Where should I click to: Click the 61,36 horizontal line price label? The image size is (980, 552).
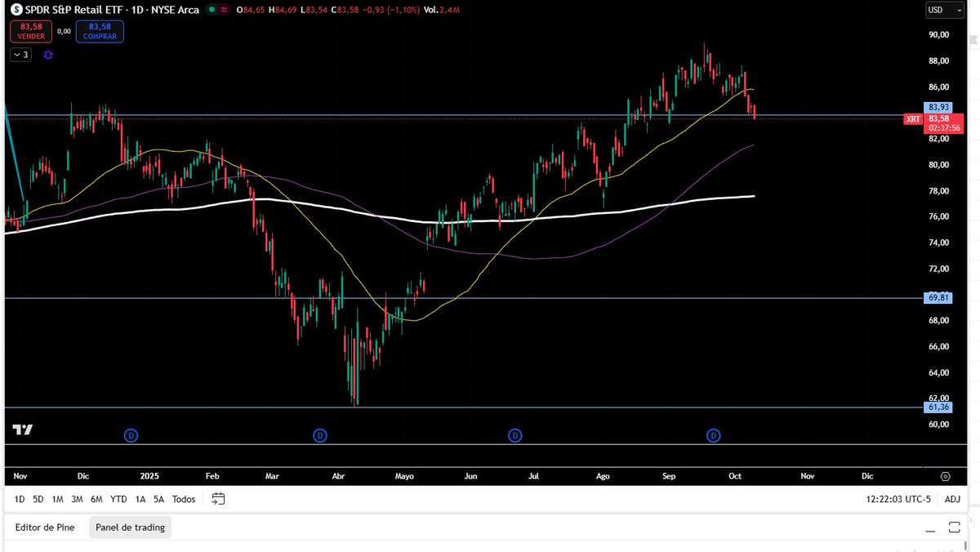coord(938,407)
